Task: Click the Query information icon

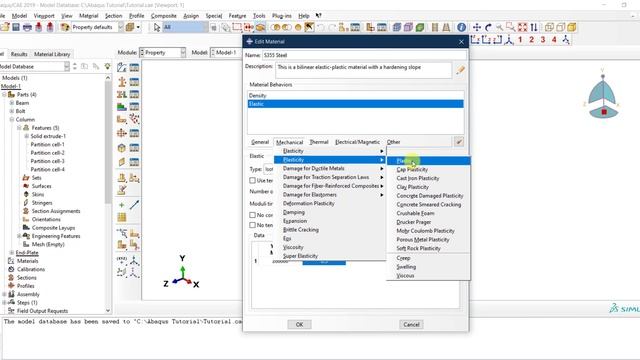Action: pos(461,27)
